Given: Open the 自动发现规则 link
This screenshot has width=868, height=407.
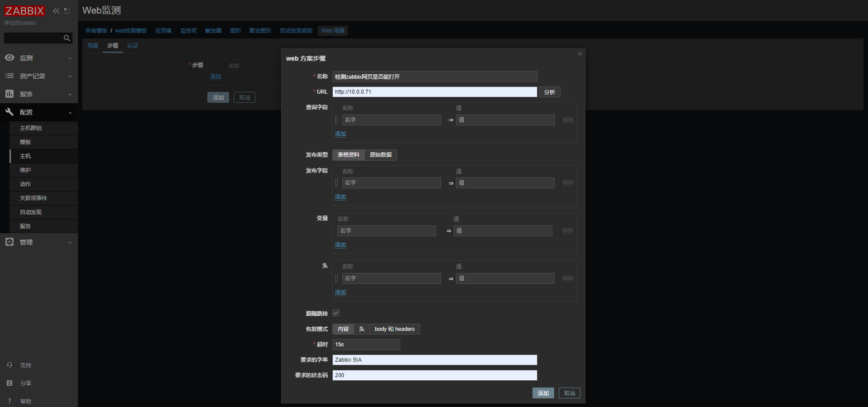Looking at the screenshot, I should pos(296,31).
